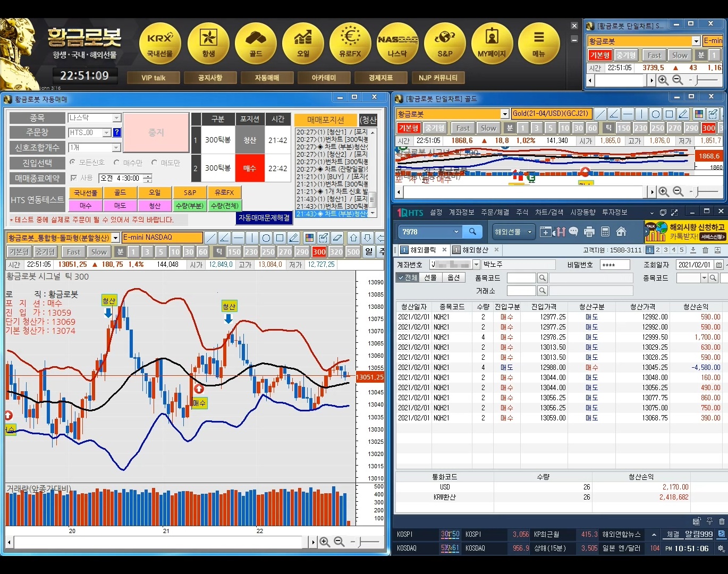The image size is (728, 574).
Task: Open the 계좌정보 menu in 1QHTS
Action: [x=462, y=212]
